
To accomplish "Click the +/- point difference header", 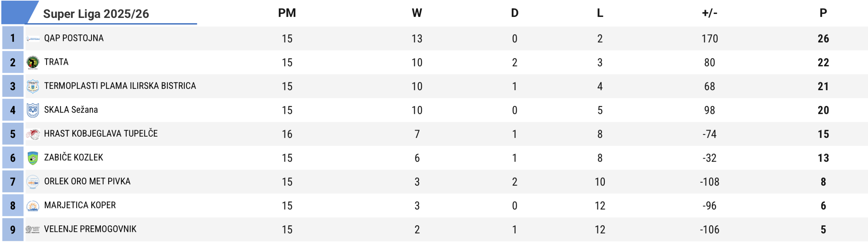I will (x=709, y=13).
